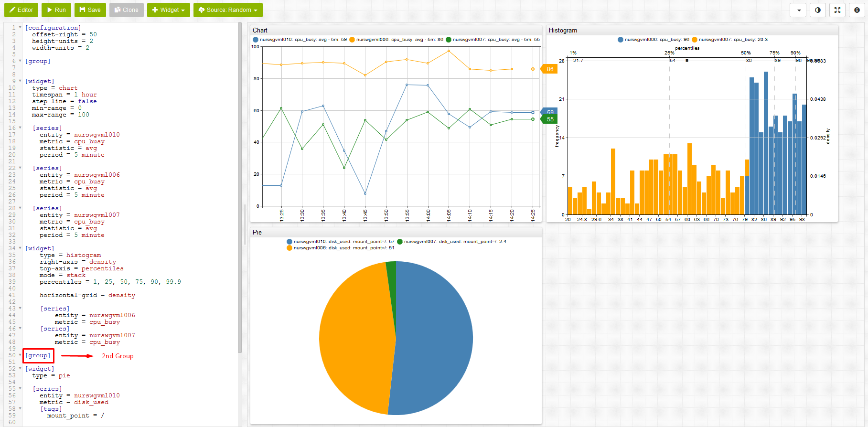This screenshot has width=868, height=427.
Task: Run the portal configuration
Action: coord(56,10)
